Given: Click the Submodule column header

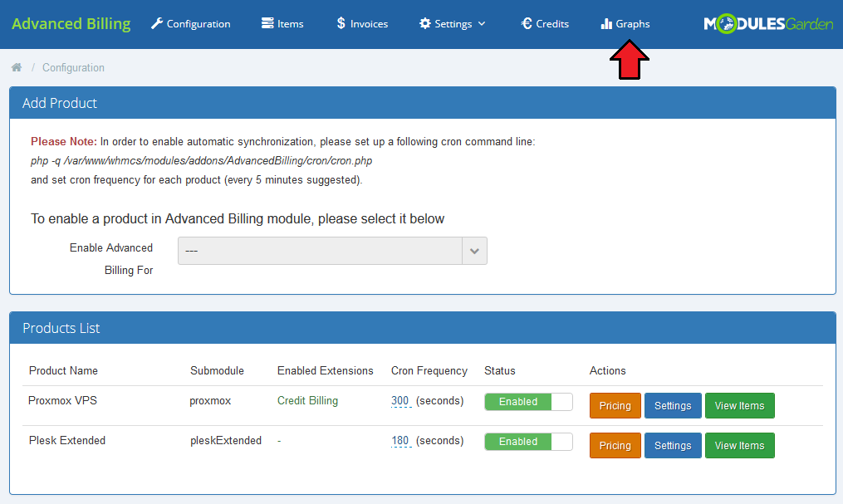Looking at the screenshot, I should pos(218,371).
